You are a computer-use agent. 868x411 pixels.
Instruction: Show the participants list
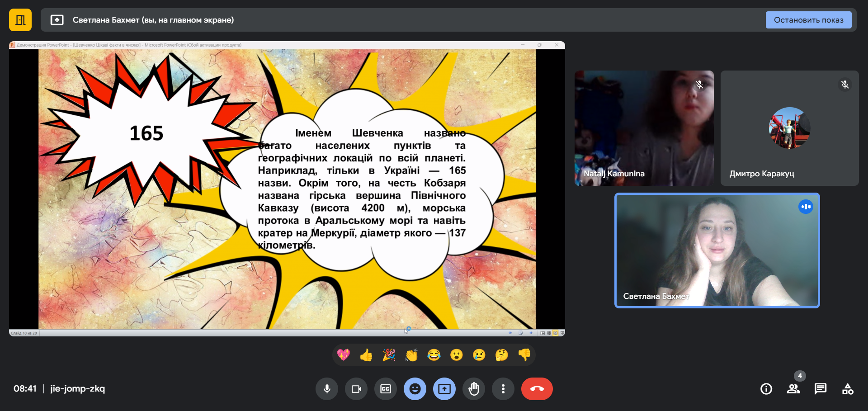(793, 389)
